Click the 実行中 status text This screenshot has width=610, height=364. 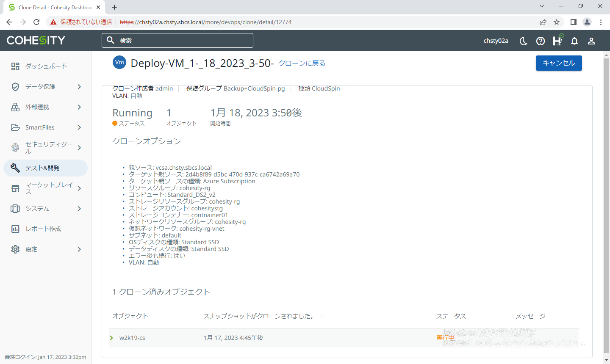445,338
